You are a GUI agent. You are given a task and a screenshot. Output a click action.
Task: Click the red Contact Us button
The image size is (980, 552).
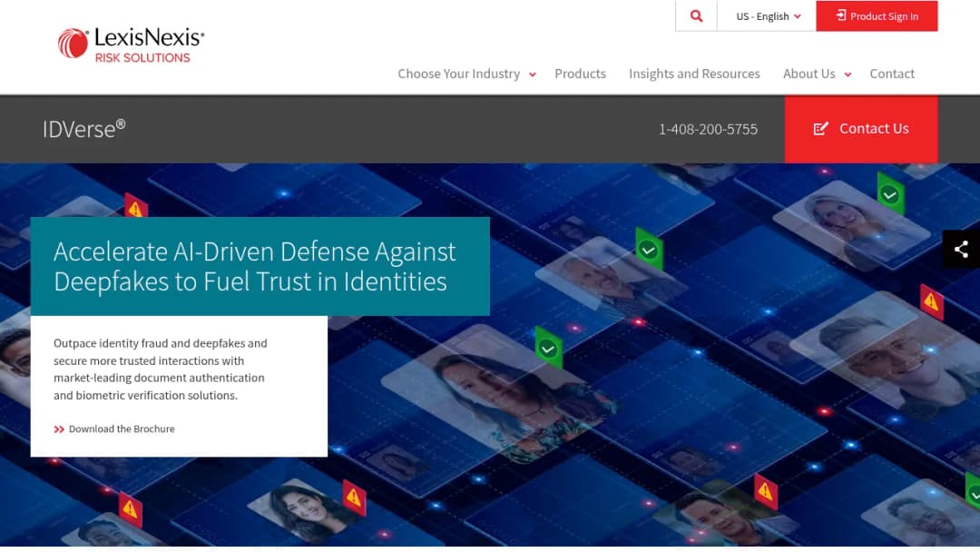[861, 129]
